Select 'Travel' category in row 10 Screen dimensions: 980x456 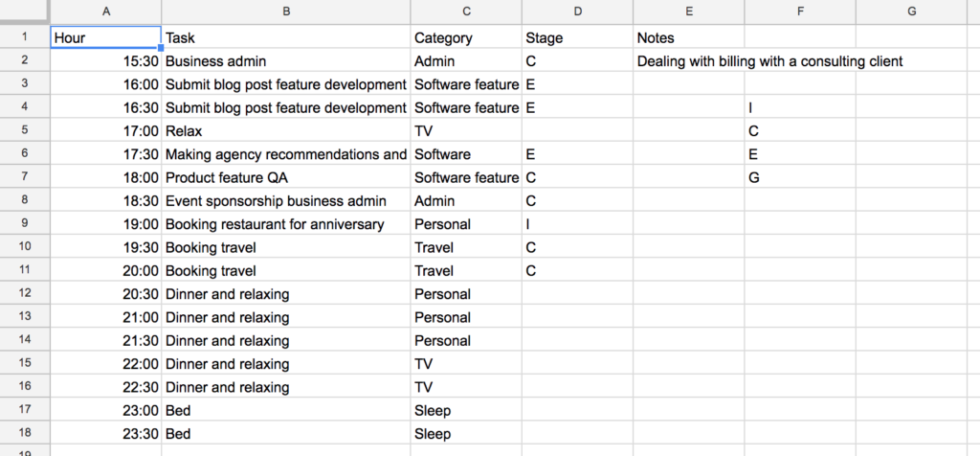(x=466, y=247)
